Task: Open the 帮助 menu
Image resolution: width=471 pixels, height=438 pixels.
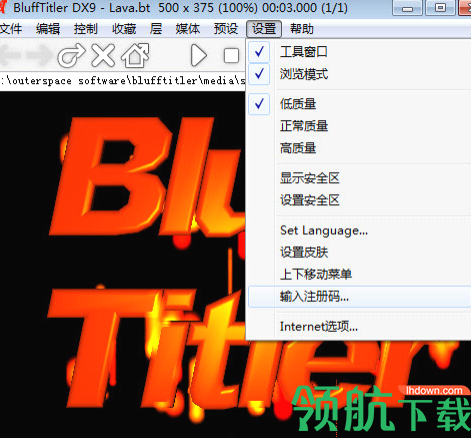Action: (302, 29)
